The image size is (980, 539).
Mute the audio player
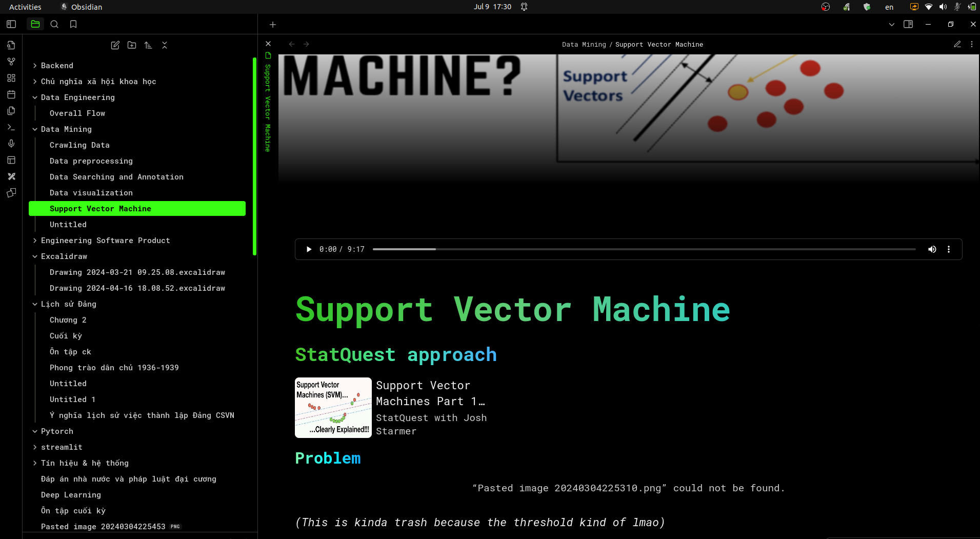[932, 249]
